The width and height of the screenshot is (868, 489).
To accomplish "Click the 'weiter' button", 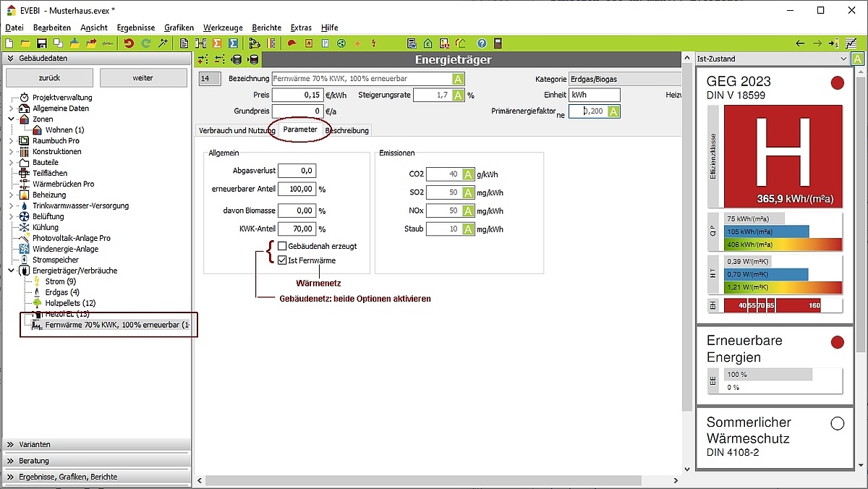I will coord(143,77).
